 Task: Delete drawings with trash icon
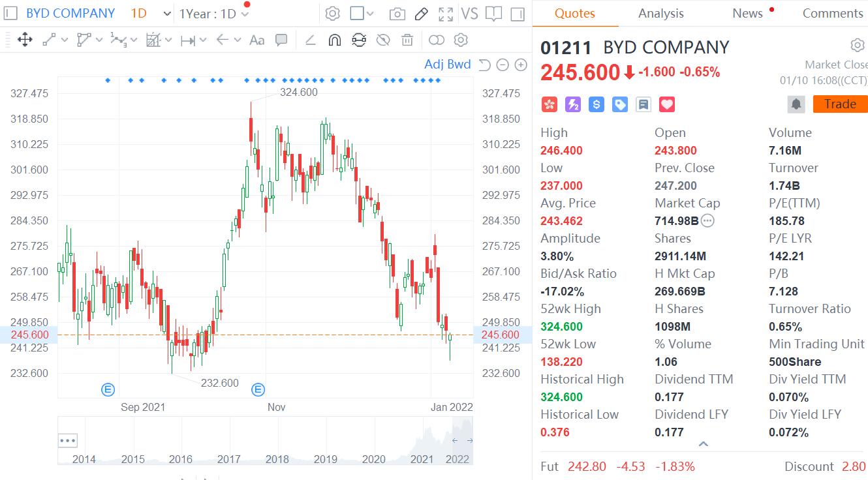407,40
